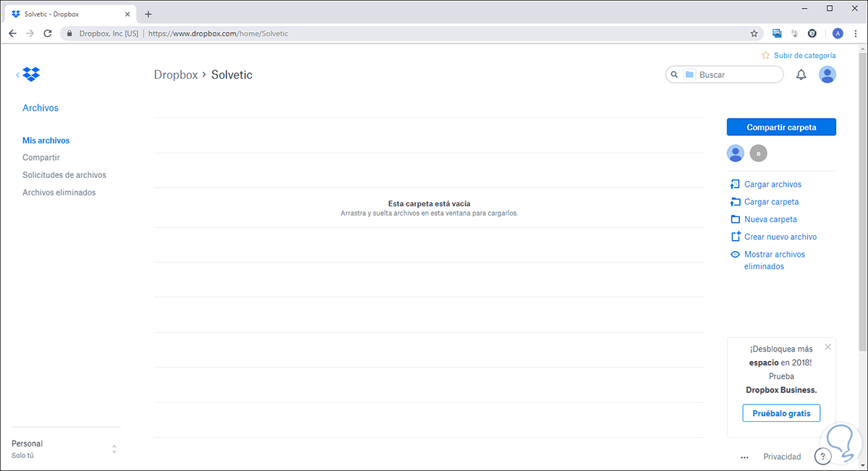Click the Nueva carpeta link
Image resolution: width=868 pixels, height=471 pixels.
(x=770, y=219)
